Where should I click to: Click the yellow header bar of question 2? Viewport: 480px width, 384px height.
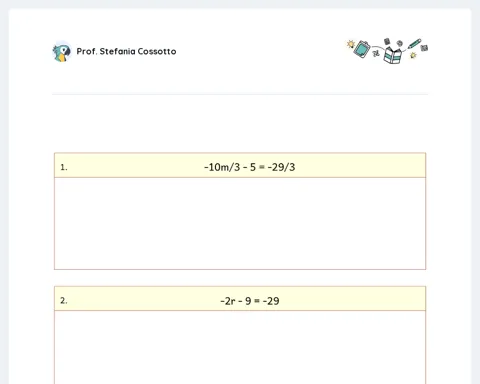tap(240, 299)
